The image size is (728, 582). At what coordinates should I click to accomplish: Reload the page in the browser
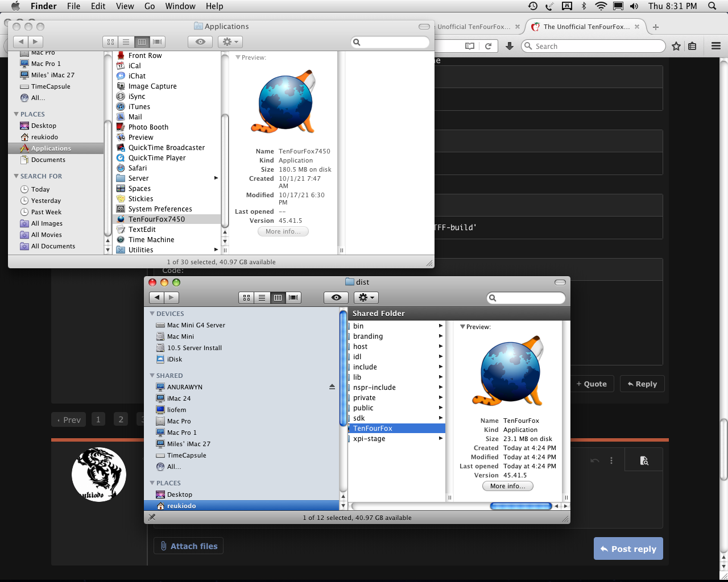(488, 47)
